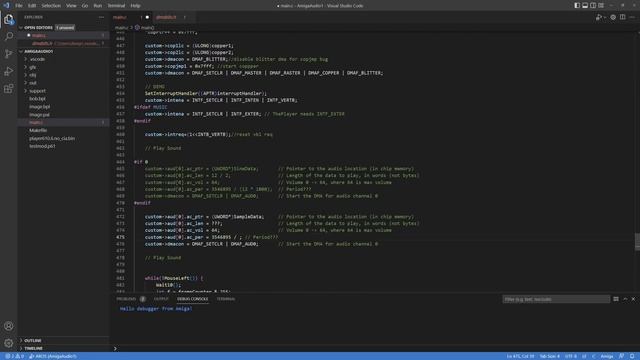
Task: Click the Split Editor icon
Action: point(622,17)
